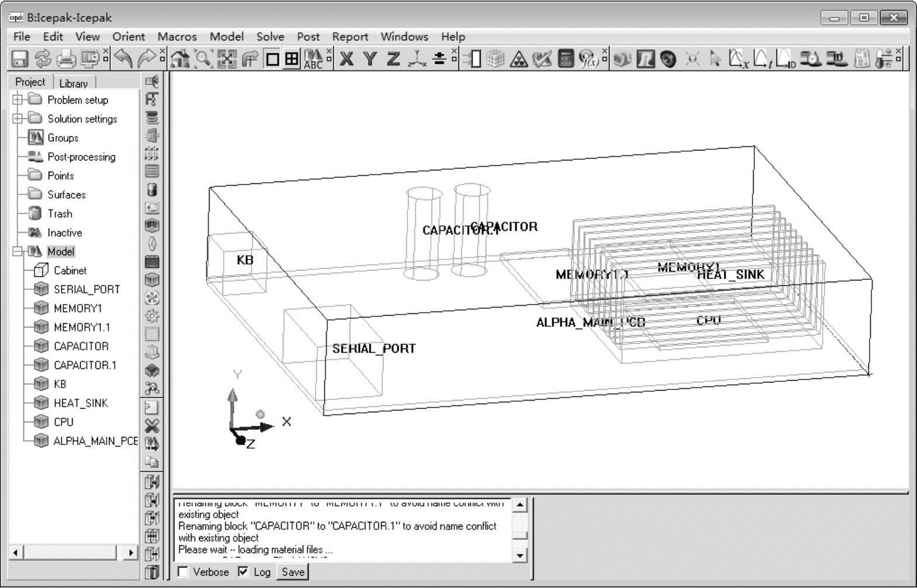917x588 pixels.
Task: Select the CPU item in the model tree
Action: pos(63,422)
